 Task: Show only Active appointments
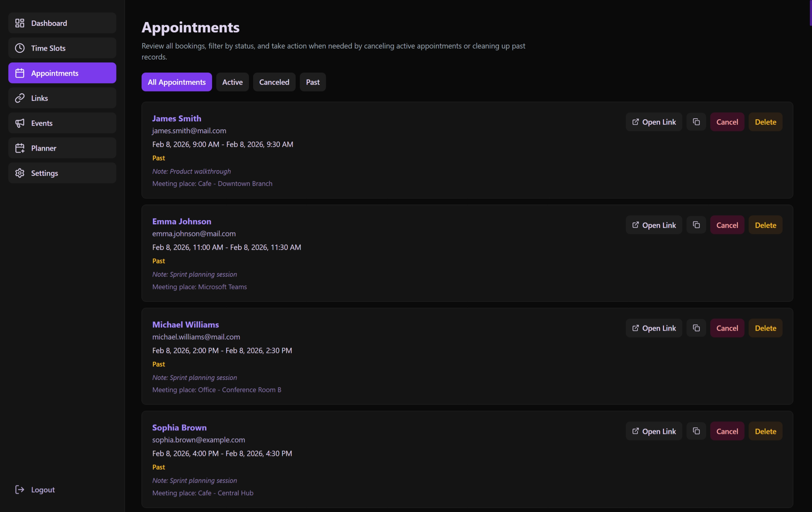232,82
